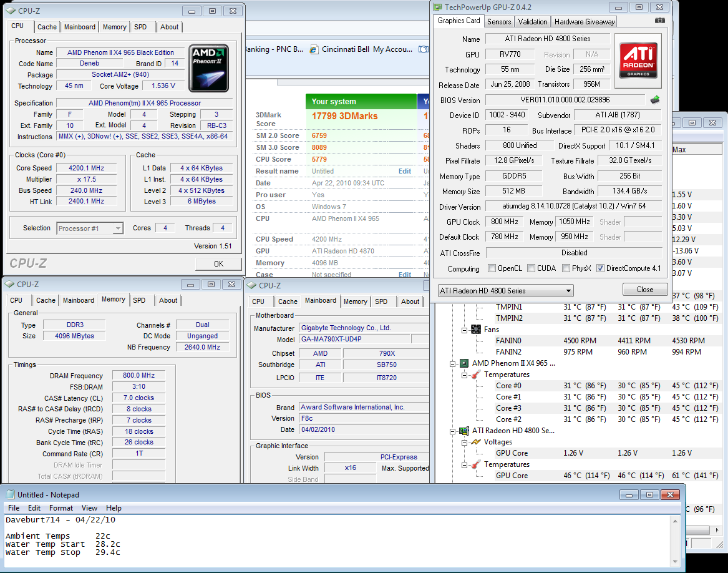
Task: Tick the CUDA checkbox
Action: pos(531,268)
